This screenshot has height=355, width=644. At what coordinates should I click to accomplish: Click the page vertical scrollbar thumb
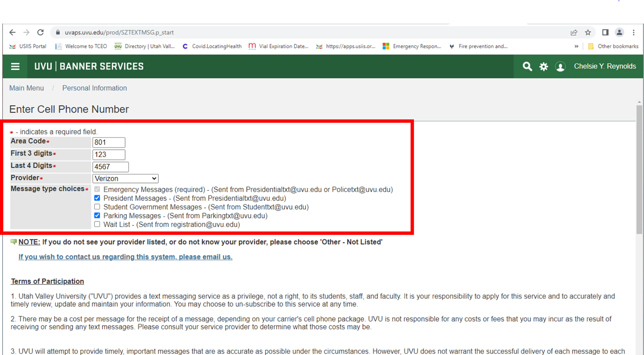(639, 170)
